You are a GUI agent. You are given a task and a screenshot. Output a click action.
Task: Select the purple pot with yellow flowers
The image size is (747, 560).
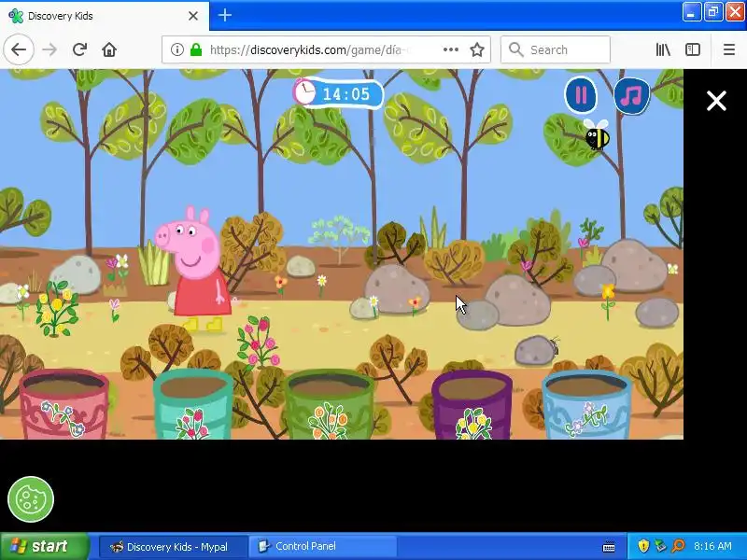pos(472,405)
